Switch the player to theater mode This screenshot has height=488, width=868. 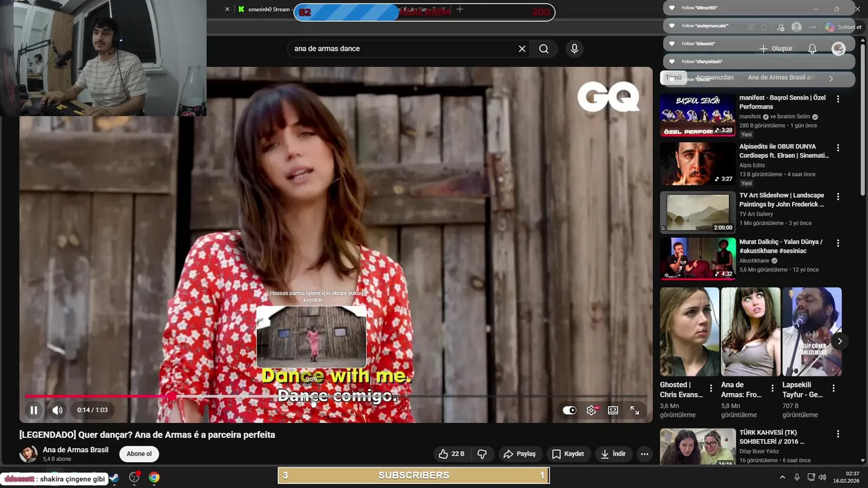pos(613,410)
